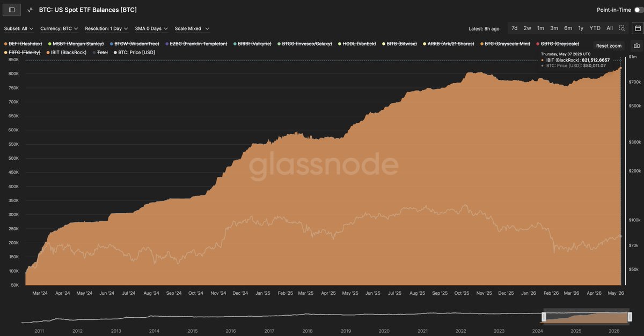644x336 pixels.
Task: Click 2021 on the navigator timeline
Action: pyautogui.click(x=423, y=331)
